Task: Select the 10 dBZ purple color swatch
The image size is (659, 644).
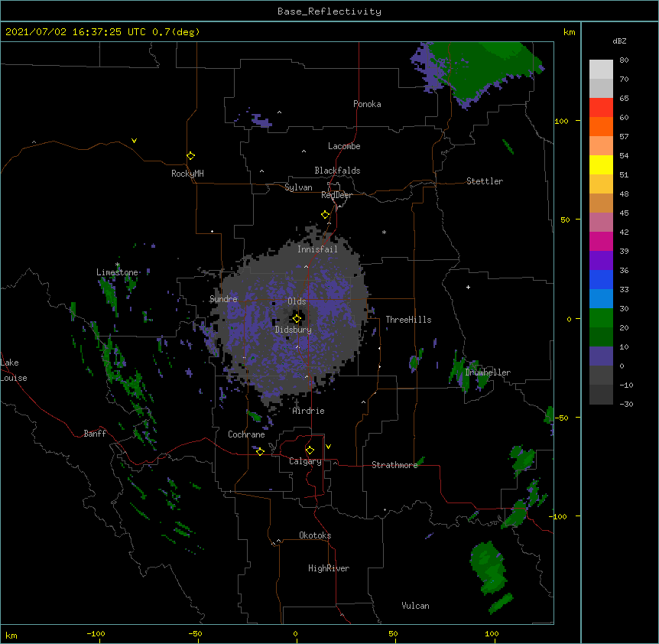Action: click(x=601, y=356)
